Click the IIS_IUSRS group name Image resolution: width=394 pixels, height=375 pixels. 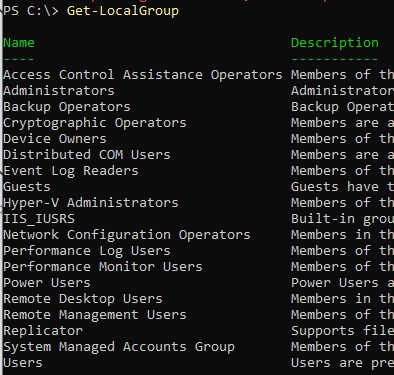[x=39, y=219]
